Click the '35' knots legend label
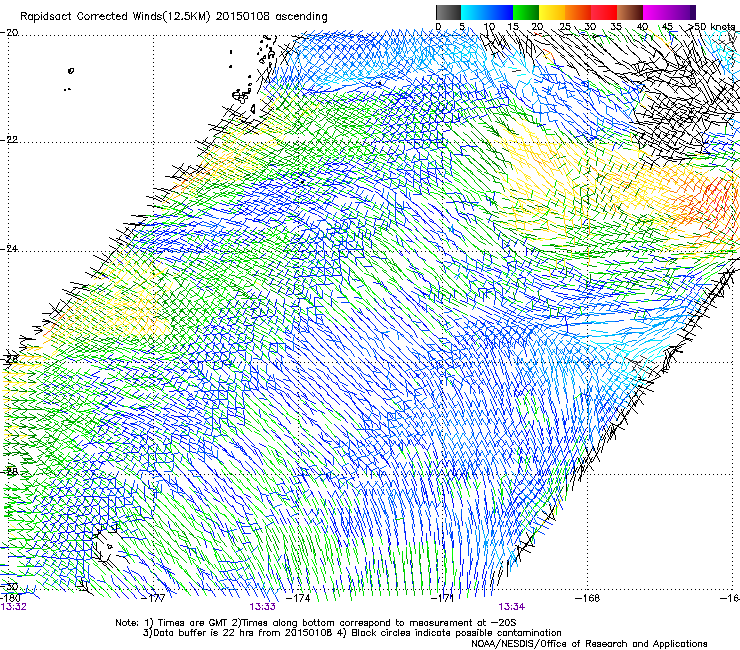Image resolution: width=740 pixels, height=650 pixels. click(616, 26)
